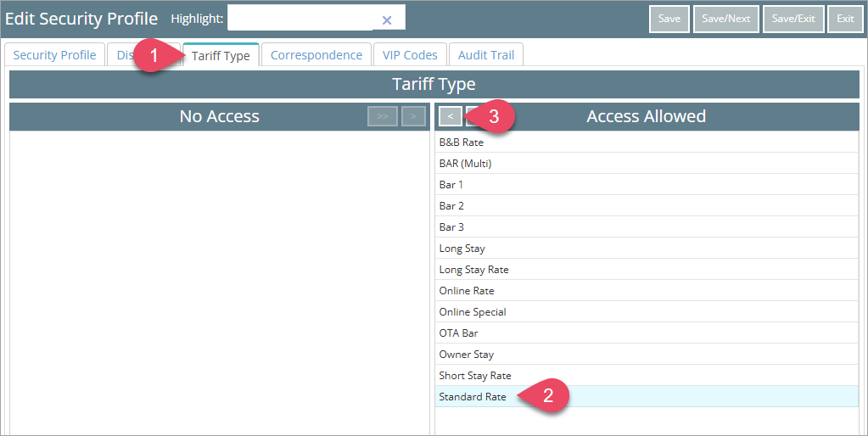The image size is (868, 436).
Task: Select the Owner Stay tariff
Action: click(646, 354)
